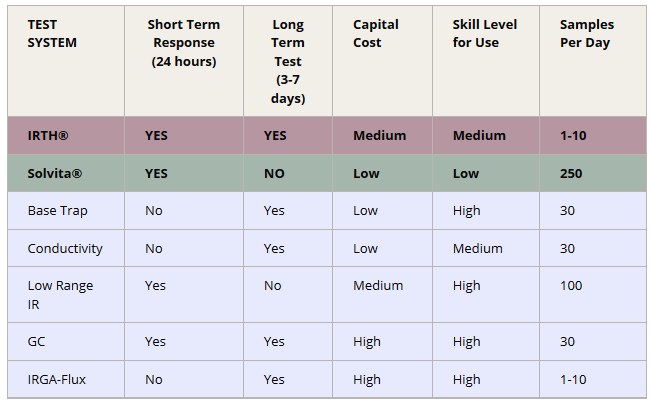Select the 100 samples value for Low Range IR
The height and width of the screenshot is (405, 650).
click(x=571, y=285)
